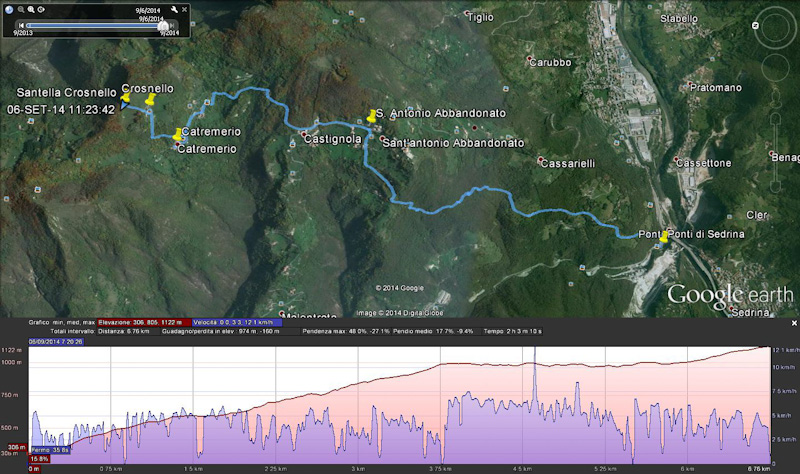Click S. Antonio Abbandonato yellow pushpin
This screenshot has width=800, height=474.
pyautogui.click(x=372, y=115)
